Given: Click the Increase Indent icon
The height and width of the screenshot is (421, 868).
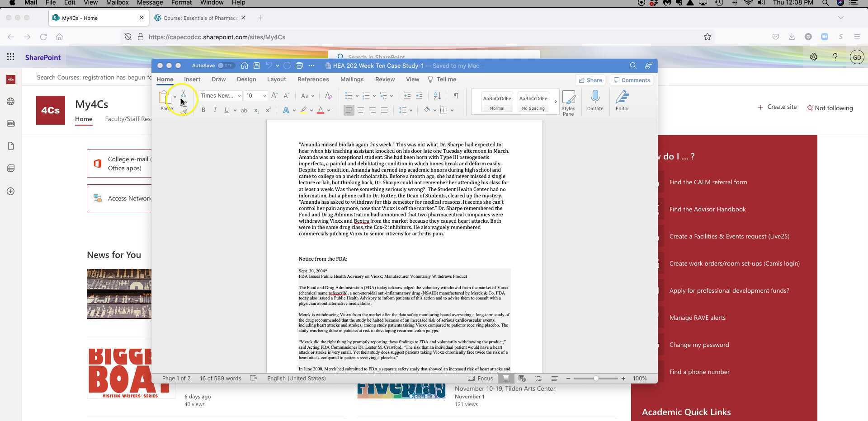Looking at the screenshot, I should click(x=419, y=96).
